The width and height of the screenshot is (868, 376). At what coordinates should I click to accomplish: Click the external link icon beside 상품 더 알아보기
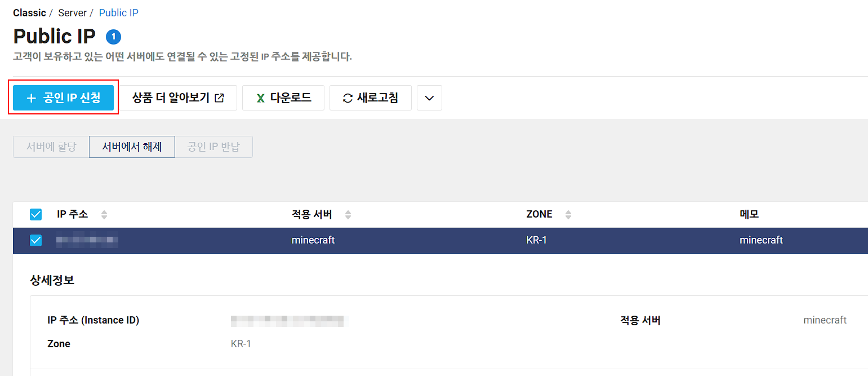click(219, 98)
